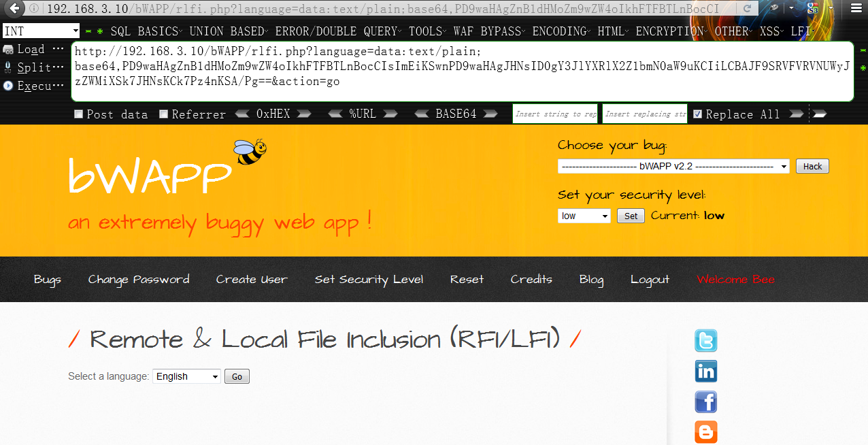The height and width of the screenshot is (445, 868).
Task: Click the toolbar eye-like extension icon
Action: click(774, 8)
